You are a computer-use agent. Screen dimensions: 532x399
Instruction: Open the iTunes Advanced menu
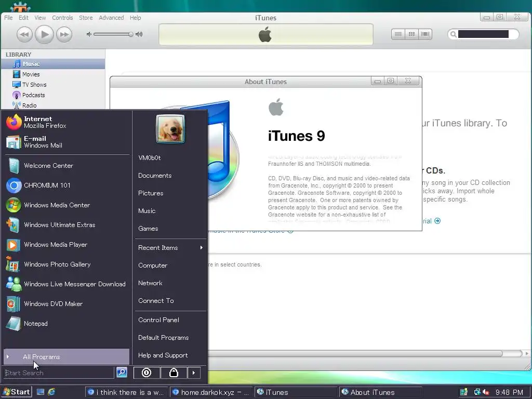pos(111,18)
